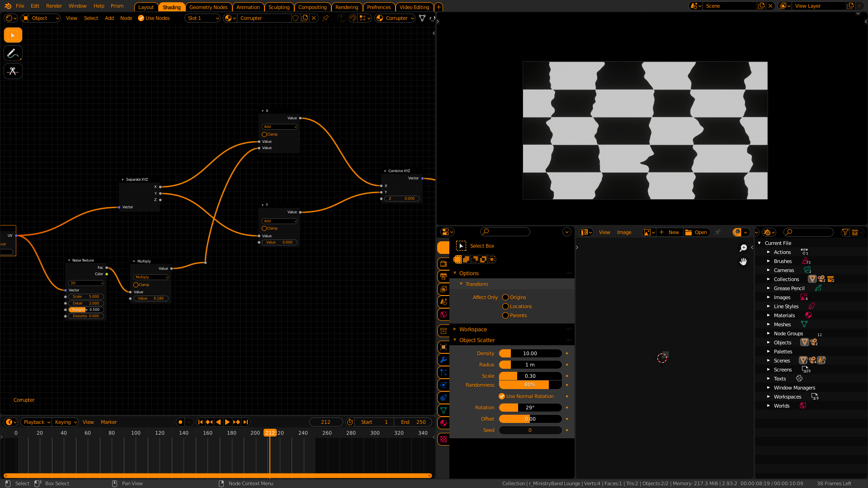Open the Output properties tab printer icon
This screenshot has height=488, width=868.
coord(443,277)
